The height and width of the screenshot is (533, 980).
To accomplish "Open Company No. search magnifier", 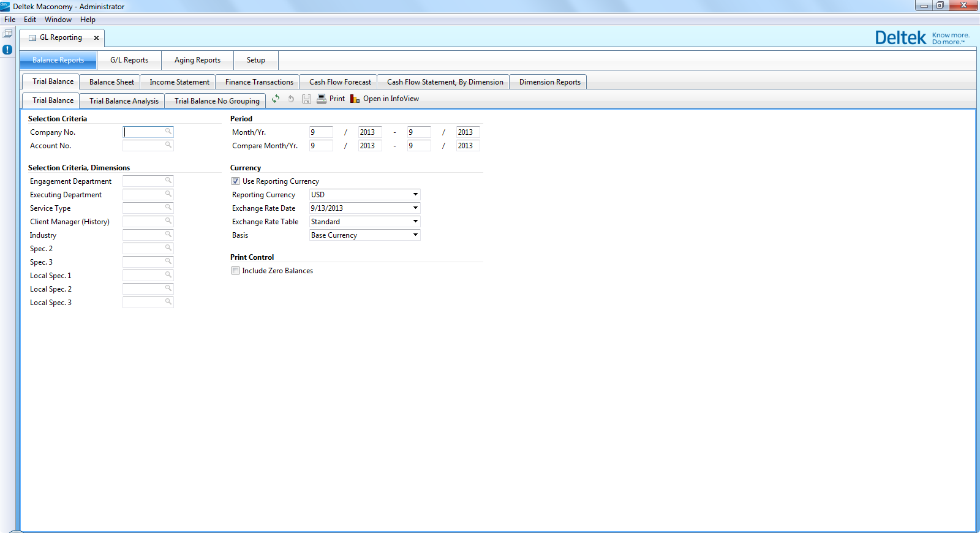I will 168,132.
